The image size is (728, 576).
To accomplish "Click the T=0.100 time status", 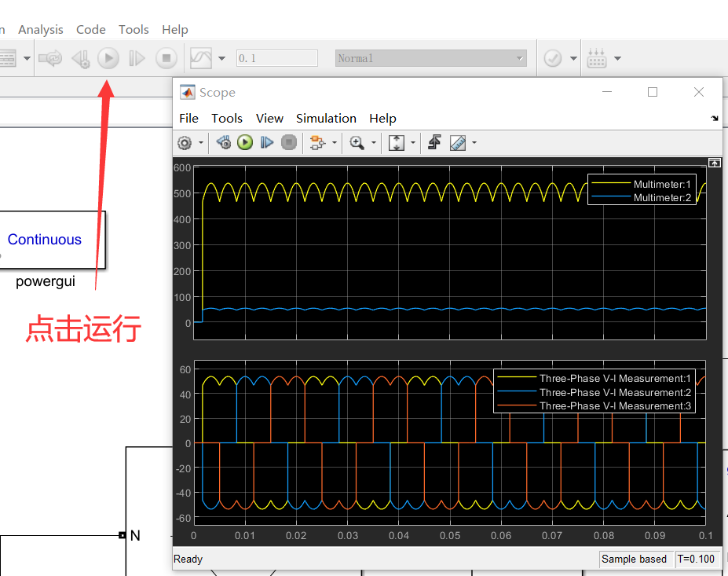I will [x=696, y=559].
